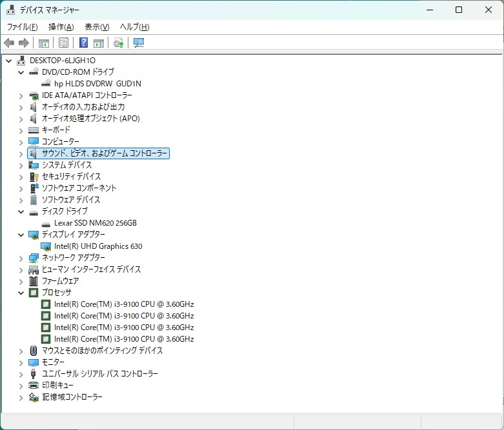Click the DVD/CD-ROM ドライブ category icon
504x430 pixels.
(x=34, y=72)
